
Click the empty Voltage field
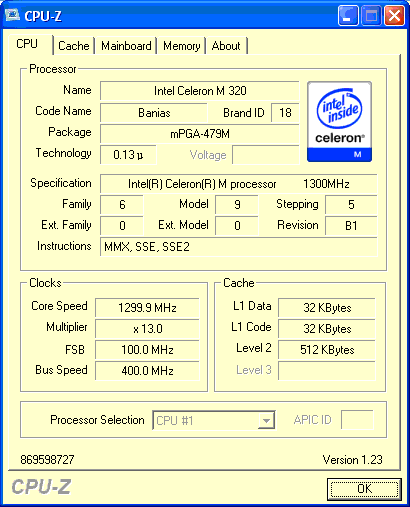[x=266, y=155]
